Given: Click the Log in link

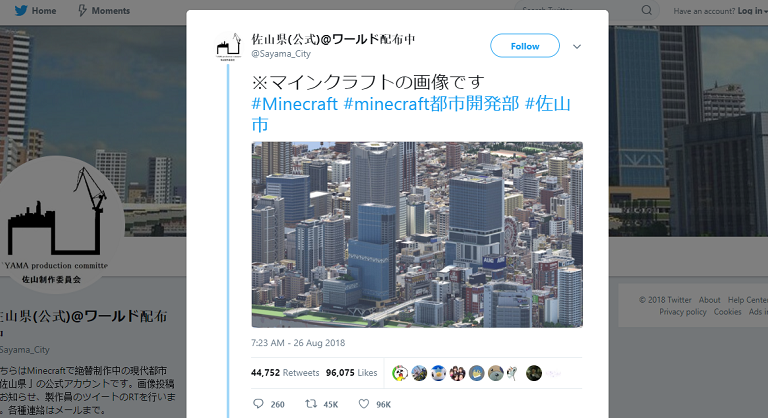Looking at the screenshot, I should pyautogui.click(x=750, y=11).
